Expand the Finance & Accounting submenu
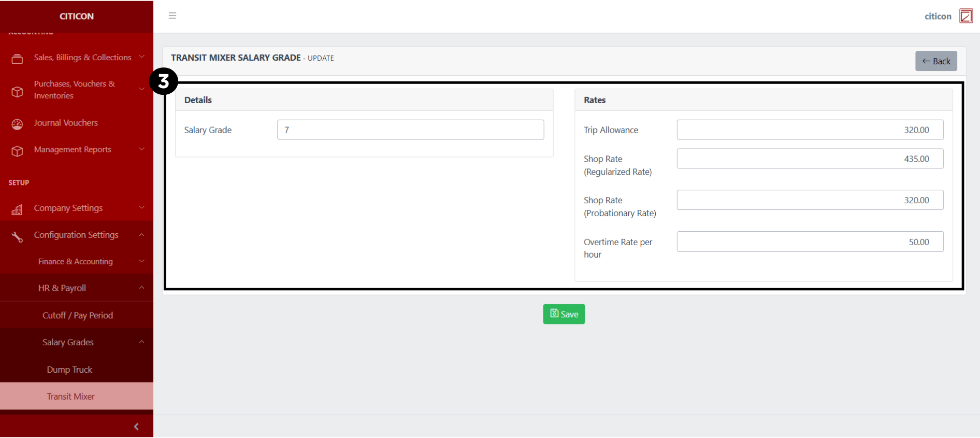 [141, 261]
